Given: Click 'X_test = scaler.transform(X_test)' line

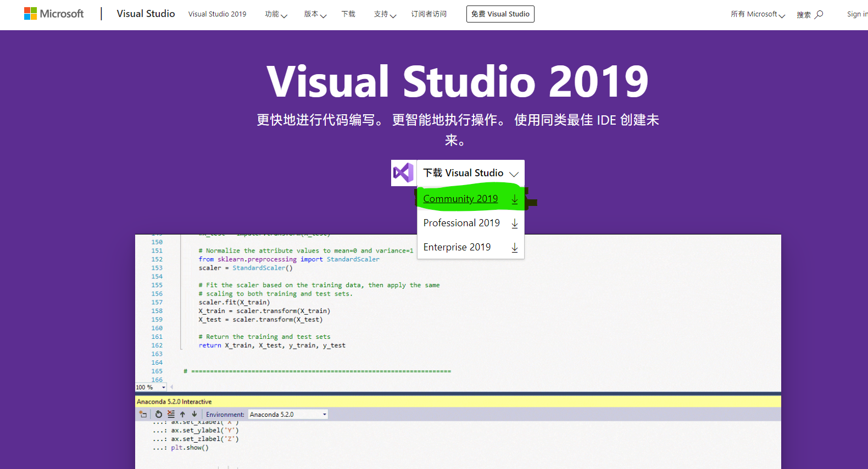Looking at the screenshot, I should click(x=260, y=320).
